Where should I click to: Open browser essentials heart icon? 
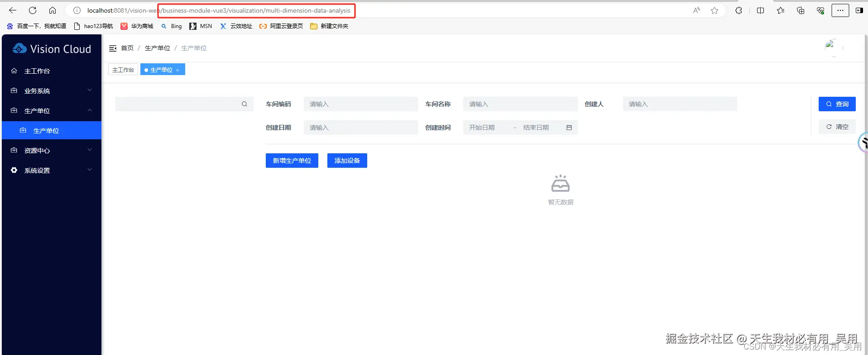(x=820, y=10)
